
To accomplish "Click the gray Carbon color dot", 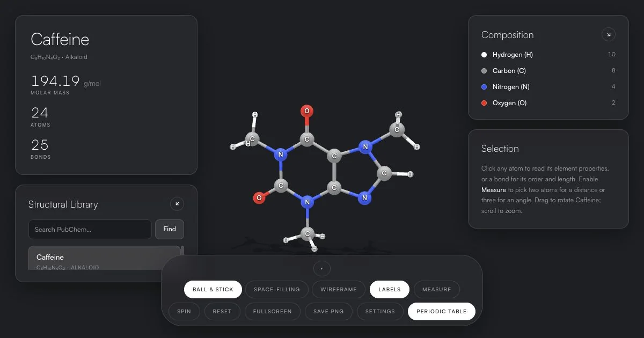I will coord(484,71).
